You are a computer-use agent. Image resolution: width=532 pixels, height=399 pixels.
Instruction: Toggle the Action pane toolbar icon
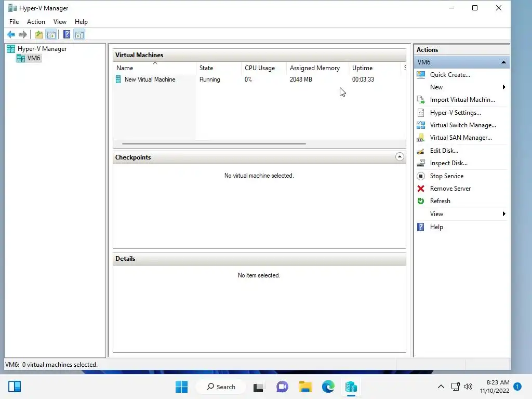click(x=79, y=34)
